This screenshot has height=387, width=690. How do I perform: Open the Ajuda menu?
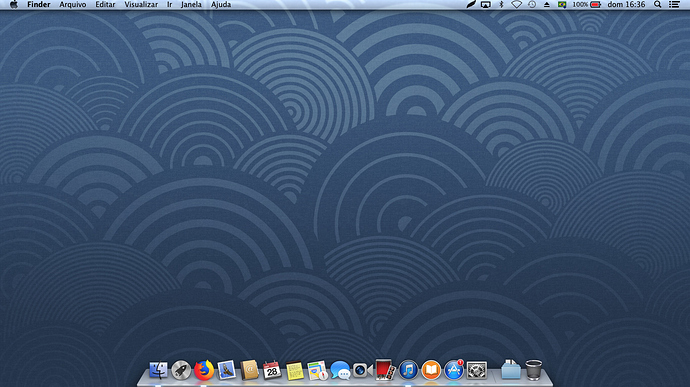point(220,4)
